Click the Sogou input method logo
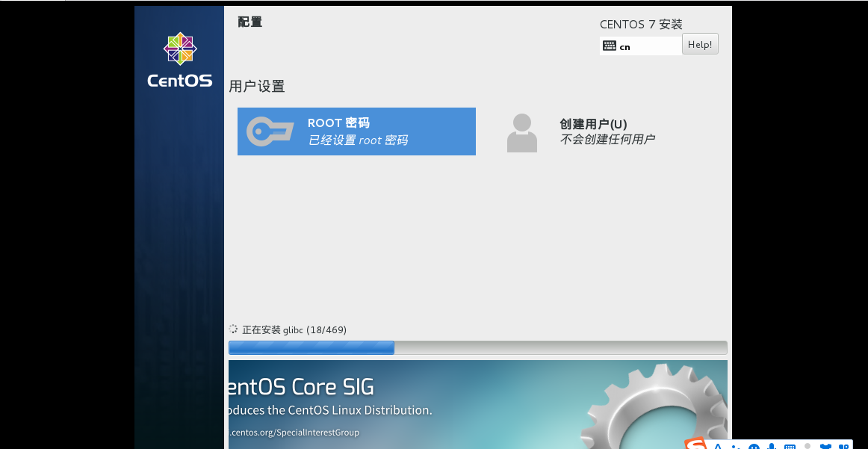This screenshot has height=449, width=868. pyautogui.click(x=695, y=444)
